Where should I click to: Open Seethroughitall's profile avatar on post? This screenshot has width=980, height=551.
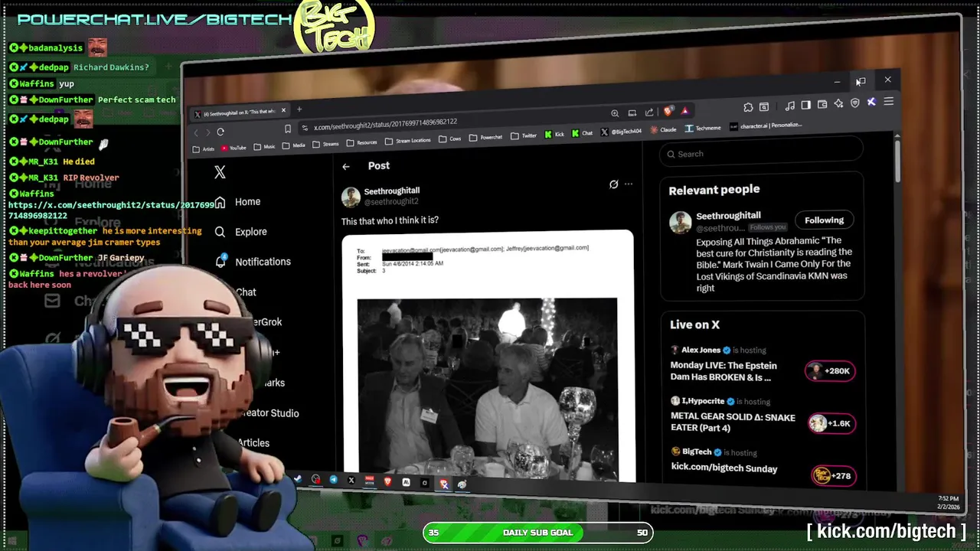[x=351, y=197]
